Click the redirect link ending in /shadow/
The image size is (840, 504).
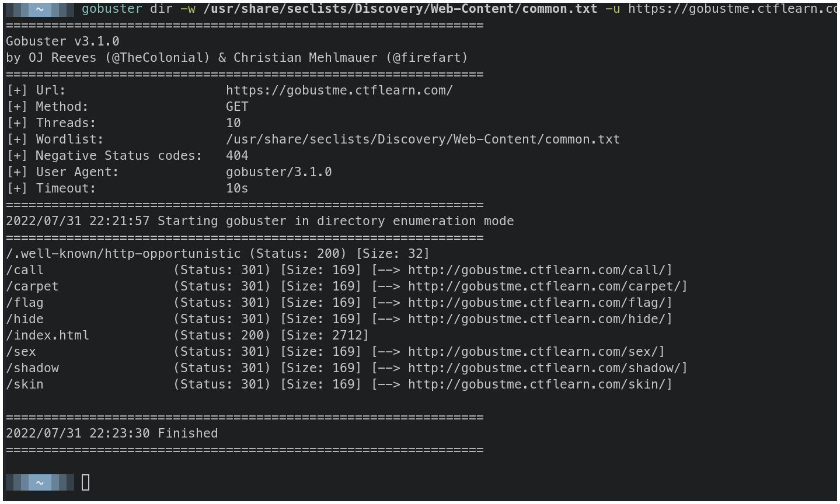pos(547,368)
